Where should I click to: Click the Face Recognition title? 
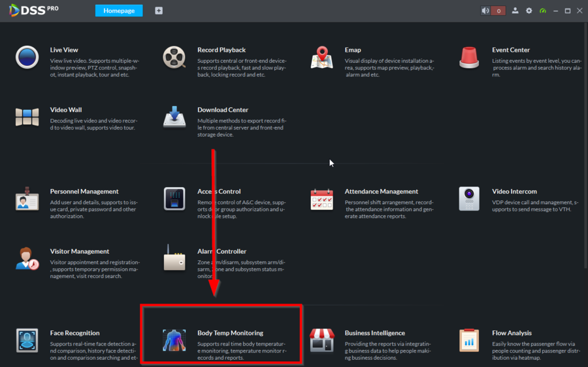point(74,333)
